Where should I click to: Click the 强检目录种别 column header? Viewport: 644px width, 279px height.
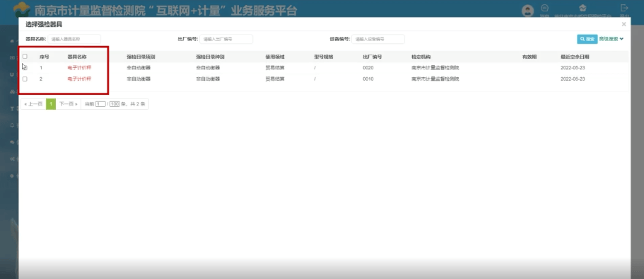[210, 57]
